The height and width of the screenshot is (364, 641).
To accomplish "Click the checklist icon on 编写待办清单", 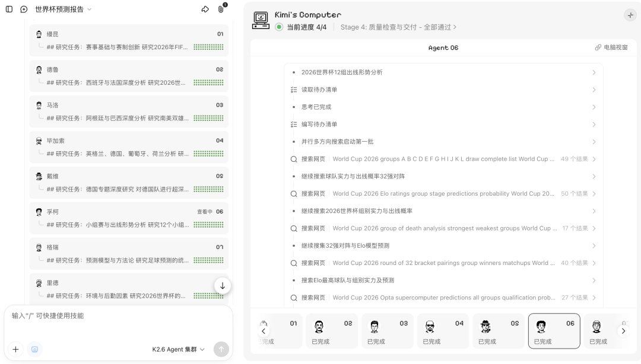I will pos(294,124).
